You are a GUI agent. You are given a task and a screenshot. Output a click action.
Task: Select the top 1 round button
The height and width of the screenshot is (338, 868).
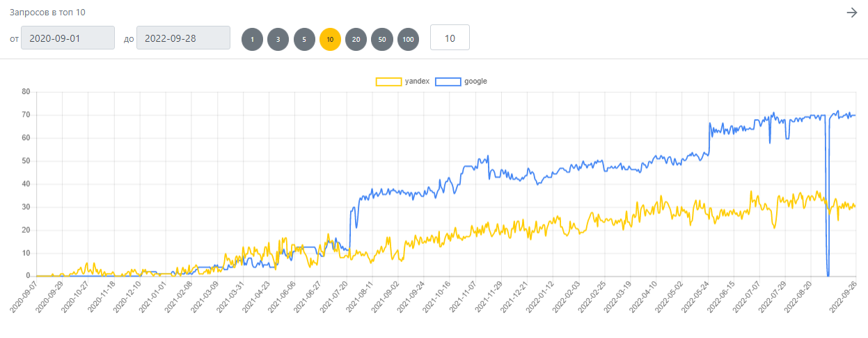(x=252, y=39)
